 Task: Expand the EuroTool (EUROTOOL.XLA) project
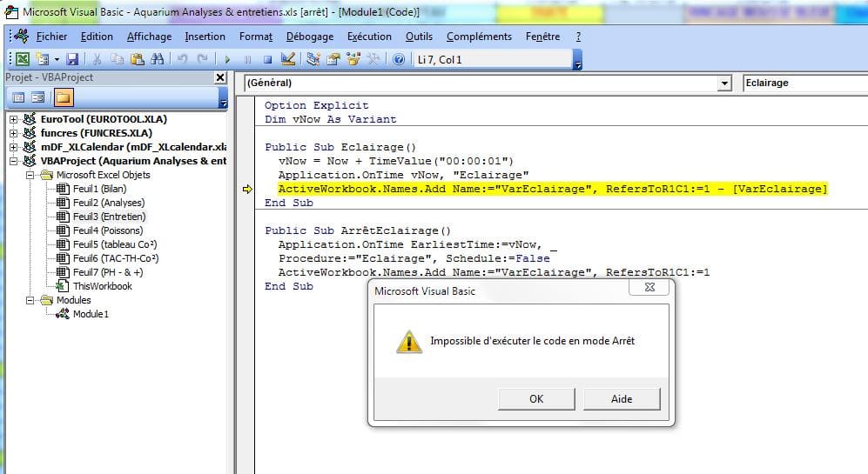click(x=13, y=119)
